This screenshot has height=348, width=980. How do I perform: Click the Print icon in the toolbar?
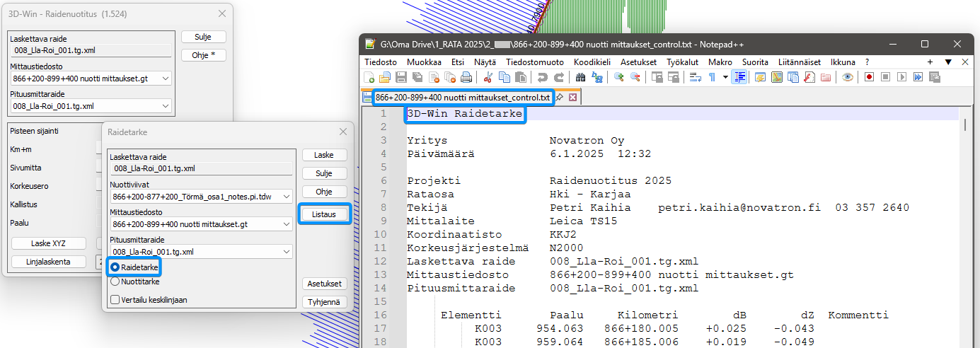coord(466,77)
